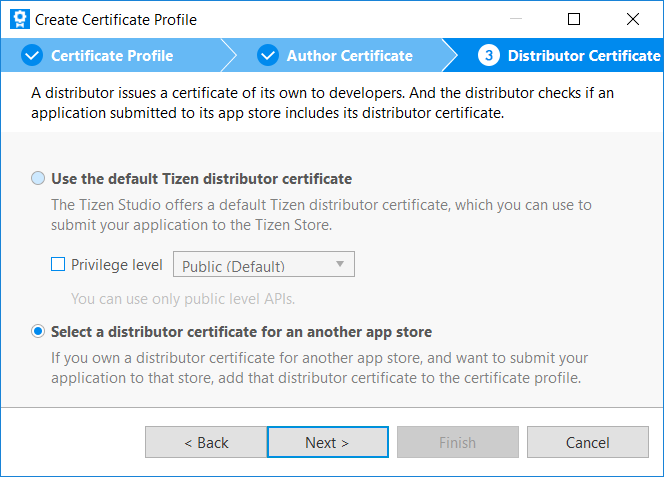This screenshot has width=664, height=477.
Task: Go to the Author Certificate step
Action: [x=349, y=56]
